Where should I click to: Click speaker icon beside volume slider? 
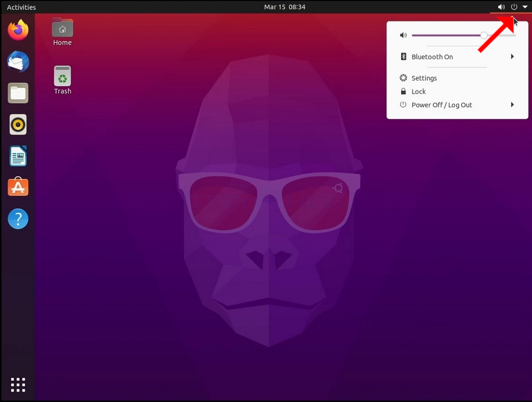[x=403, y=35]
